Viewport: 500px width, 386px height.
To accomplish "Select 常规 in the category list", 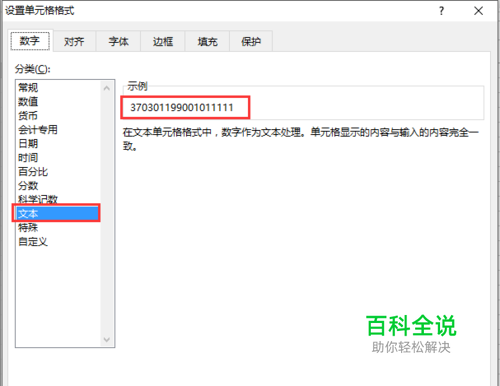I will [x=28, y=88].
